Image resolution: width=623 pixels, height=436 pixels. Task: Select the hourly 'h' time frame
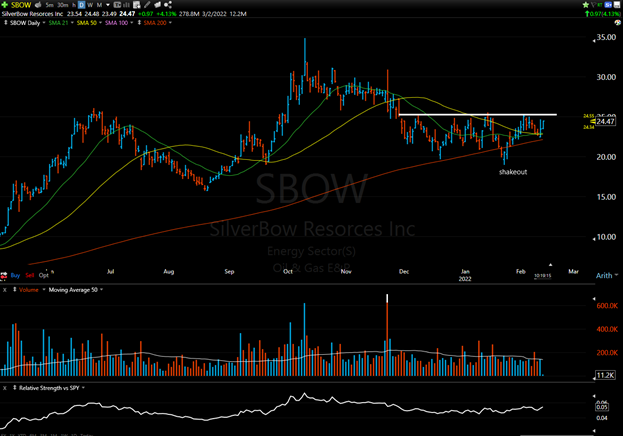[74, 5]
